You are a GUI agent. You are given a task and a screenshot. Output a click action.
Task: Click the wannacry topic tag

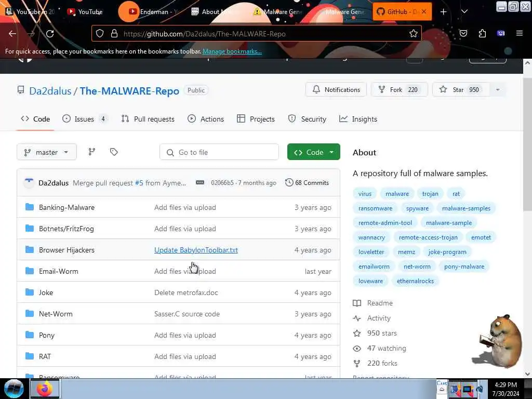tap(371, 237)
